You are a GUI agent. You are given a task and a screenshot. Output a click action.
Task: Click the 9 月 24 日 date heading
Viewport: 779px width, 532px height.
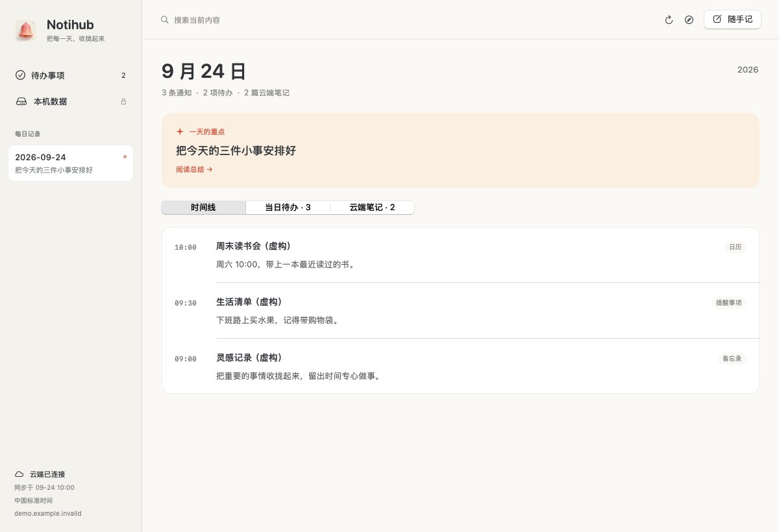pyautogui.click(x=204, y=71)
